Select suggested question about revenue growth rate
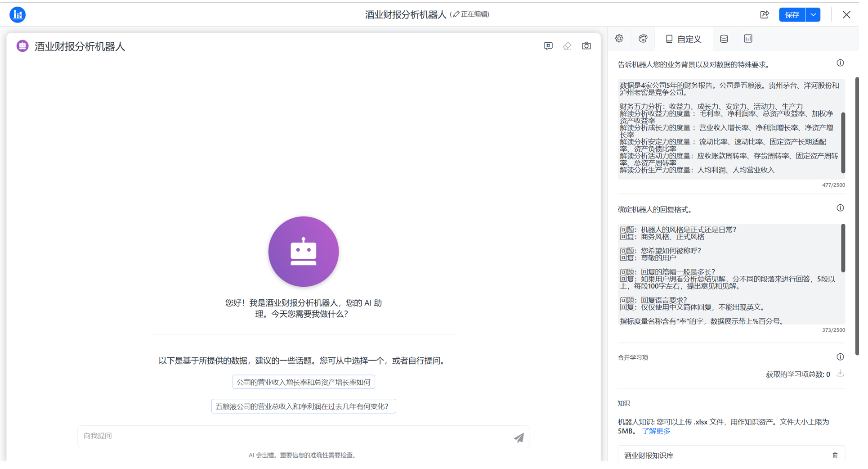This screenshot has height=469, width=868. click(303, 382)
